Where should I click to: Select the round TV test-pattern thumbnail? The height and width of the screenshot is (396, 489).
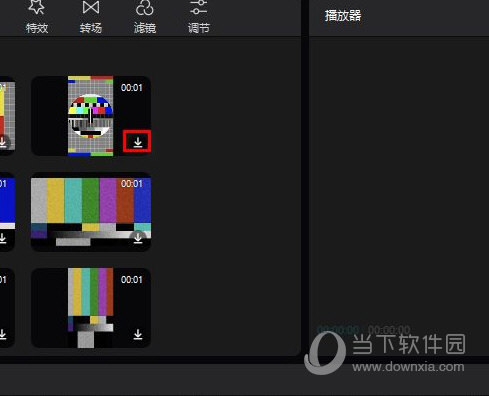91,116
